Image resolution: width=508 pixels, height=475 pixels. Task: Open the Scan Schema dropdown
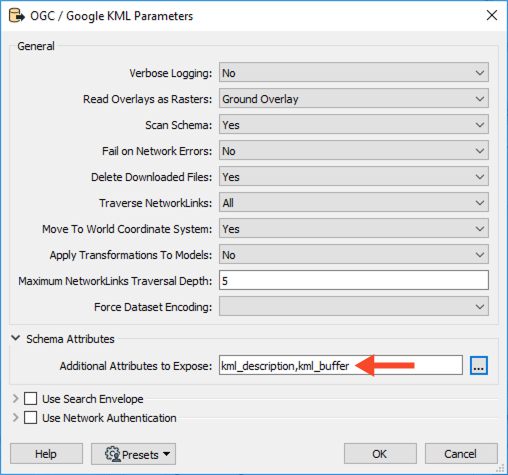[354, 124]
